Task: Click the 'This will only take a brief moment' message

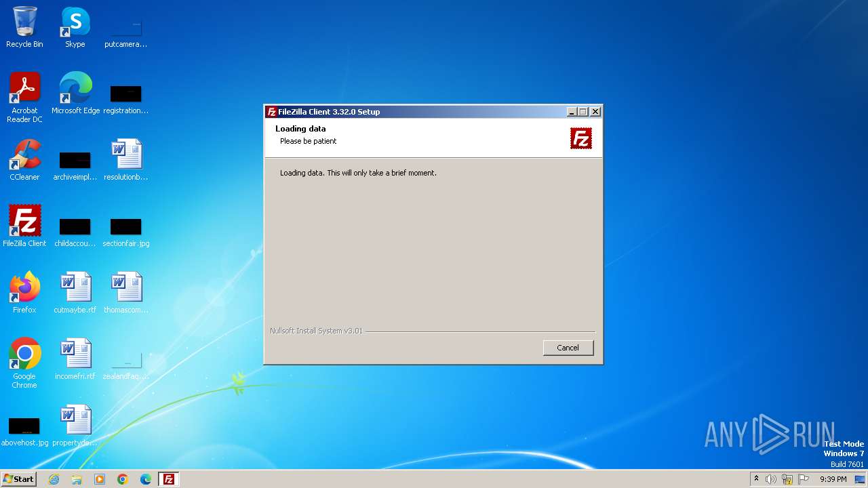Action: click(x=382, y=173)
